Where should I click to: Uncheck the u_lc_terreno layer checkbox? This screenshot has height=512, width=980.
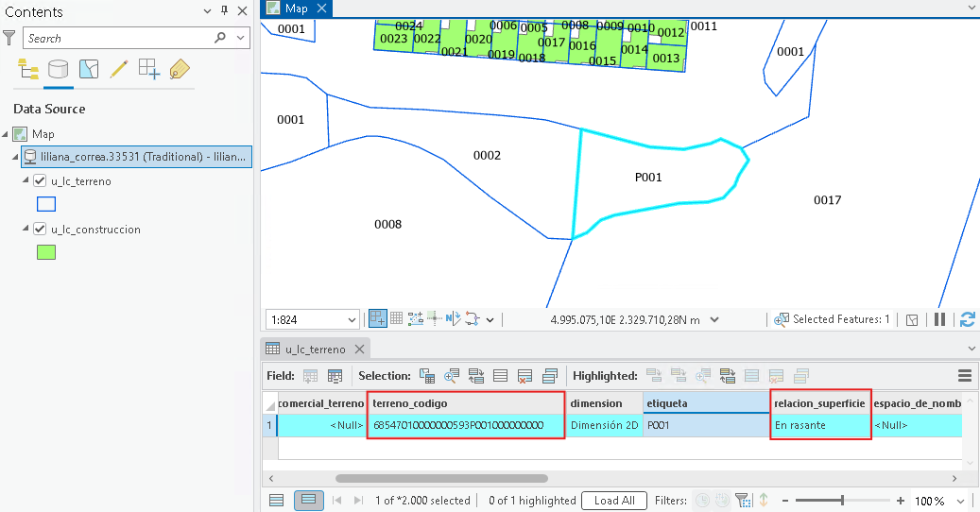coord(40,181)
